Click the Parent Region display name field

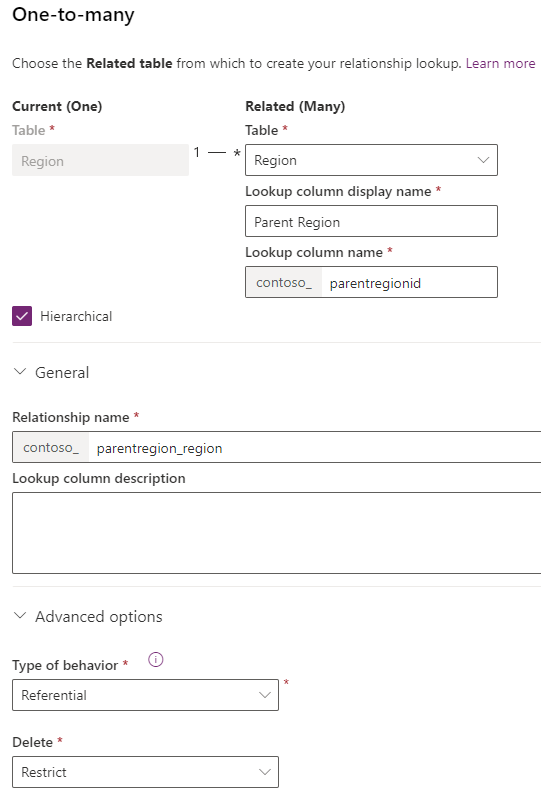[371, 221]
